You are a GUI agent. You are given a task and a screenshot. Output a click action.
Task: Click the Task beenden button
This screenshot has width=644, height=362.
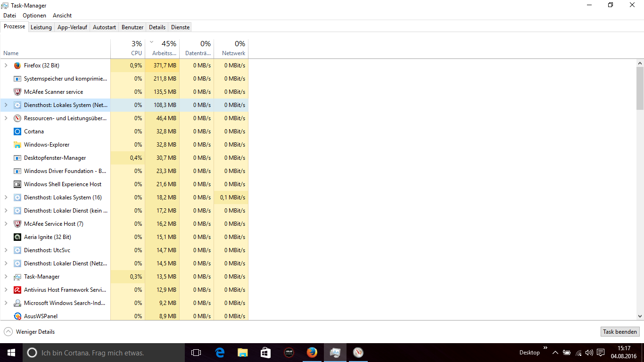coord(620,332)
